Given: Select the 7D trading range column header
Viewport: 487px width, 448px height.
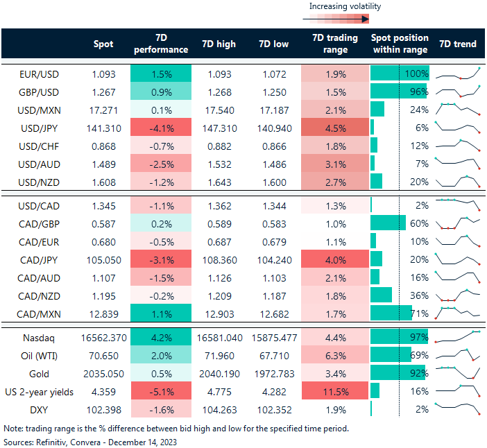Looking at the screenshot, I should pos(335,44).
